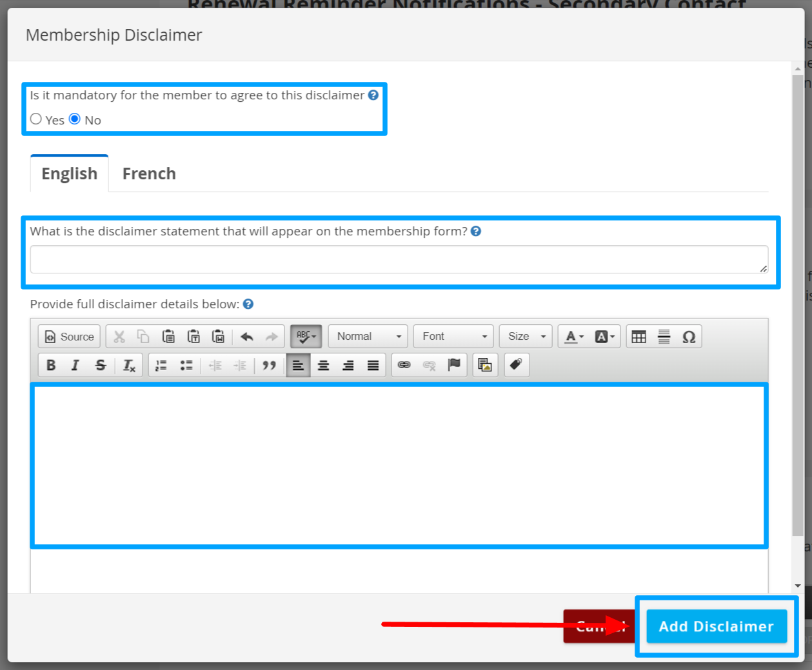812x670 pixels.
Task: Insert a bulleted list
Action: 186,365
